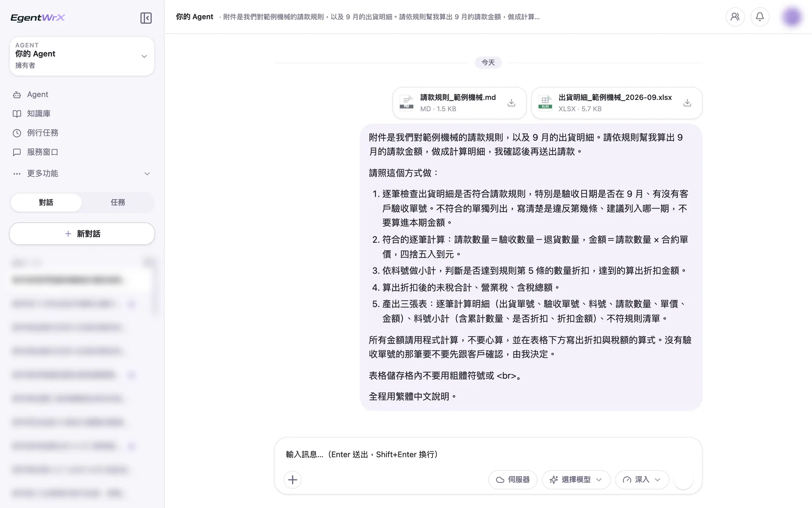Viewport: 812px width, 508px height.
Task: Click the XLSX file type icon
Action: tap(545, 102)
